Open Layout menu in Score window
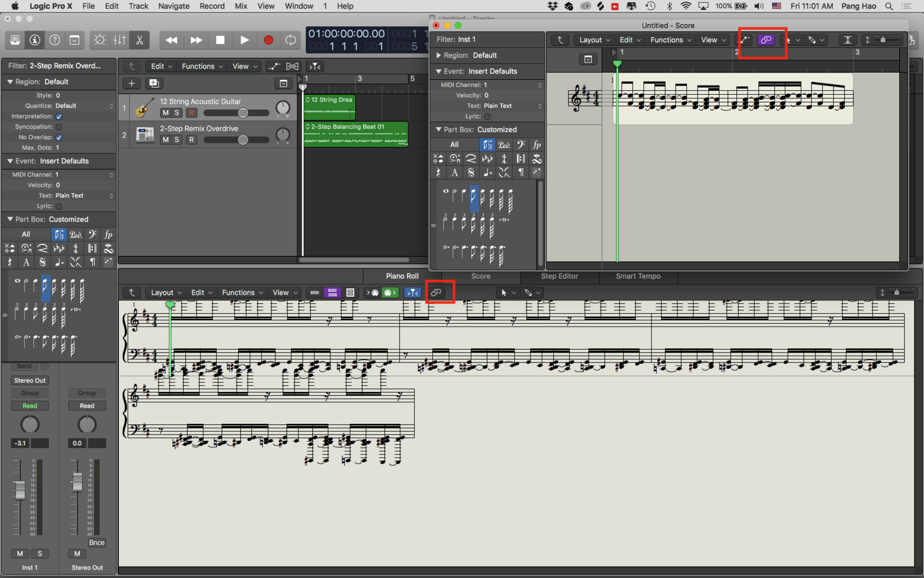 (x=594, y=40)
